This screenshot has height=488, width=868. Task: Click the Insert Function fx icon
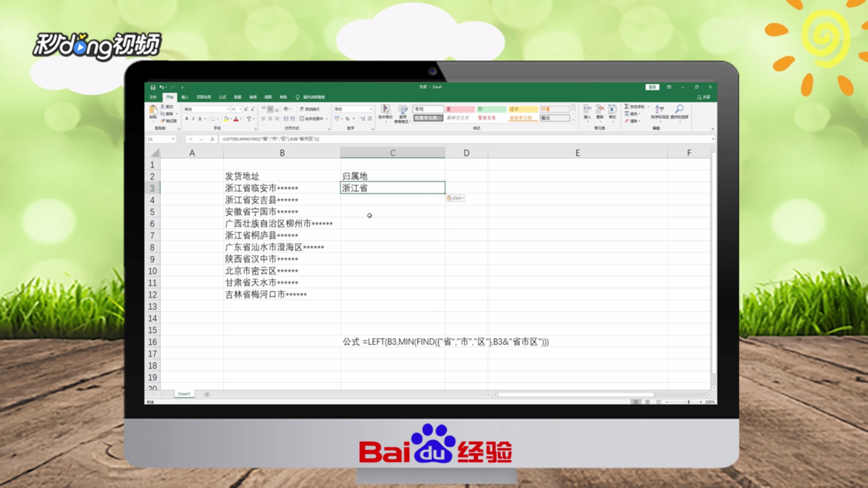click(x=212, y=139)
